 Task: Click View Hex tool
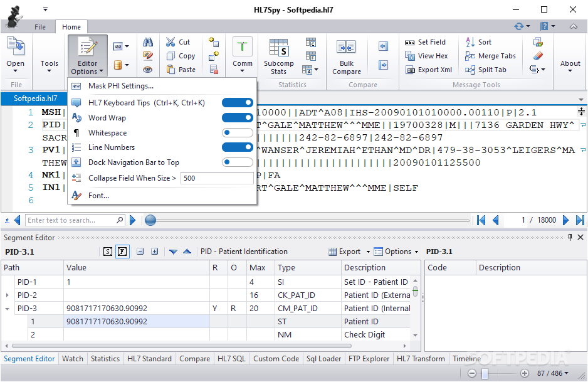[x=427, y=56]
